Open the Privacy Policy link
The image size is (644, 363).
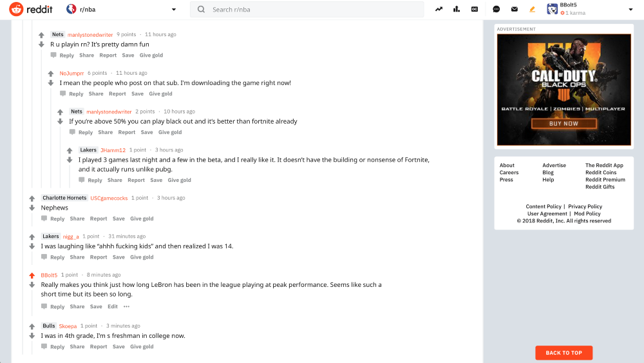click(585, 206)
